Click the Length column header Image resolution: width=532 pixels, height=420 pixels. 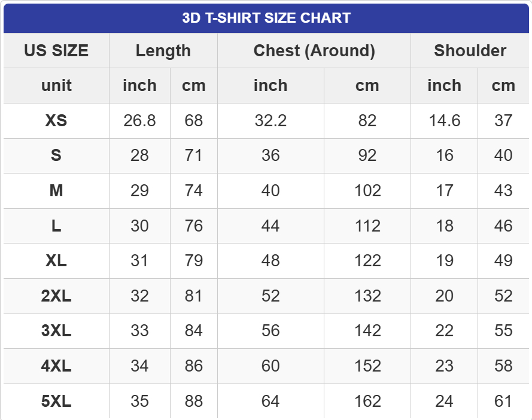(x=163, y=51)
